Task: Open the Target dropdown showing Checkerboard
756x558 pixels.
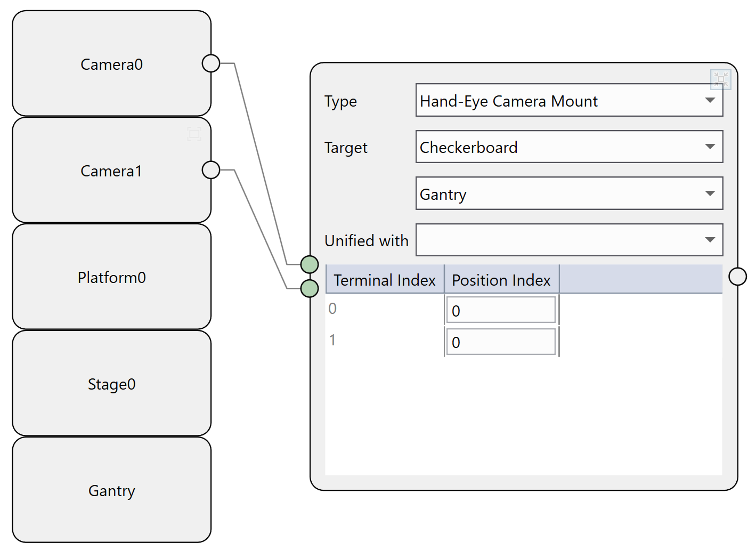Action: 568,147
